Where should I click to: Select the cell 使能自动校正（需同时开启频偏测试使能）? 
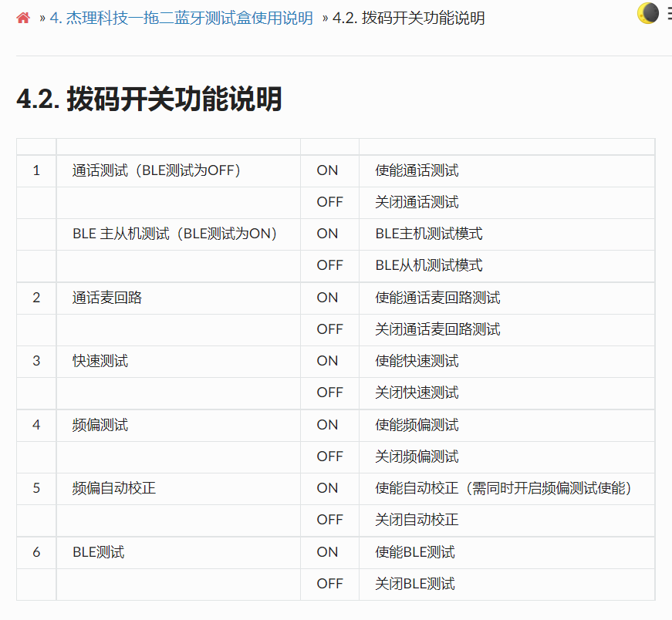pos(507,488)
